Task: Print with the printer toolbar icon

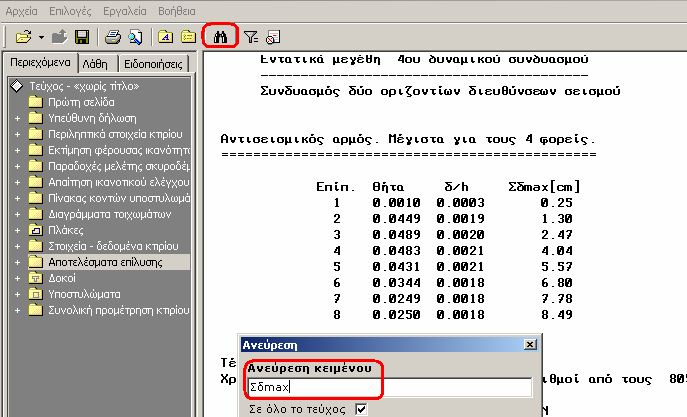Action: [113, 37]
